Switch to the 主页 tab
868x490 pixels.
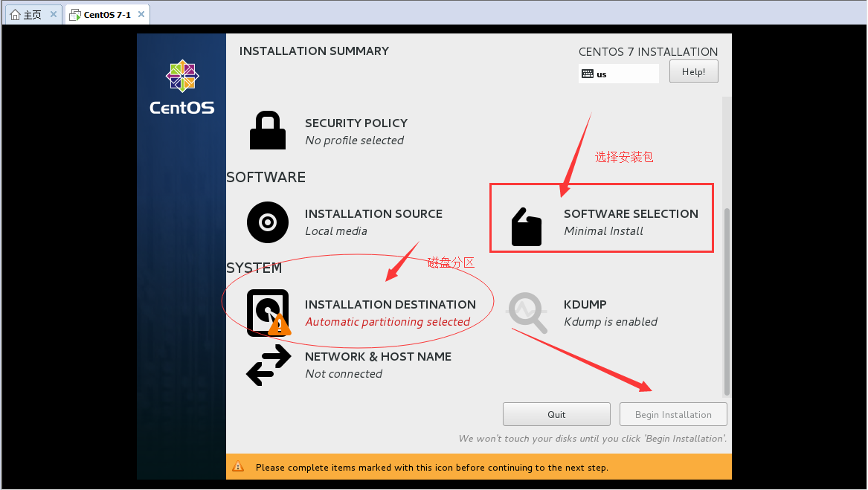pyautogui.click(x=33, y=15)
